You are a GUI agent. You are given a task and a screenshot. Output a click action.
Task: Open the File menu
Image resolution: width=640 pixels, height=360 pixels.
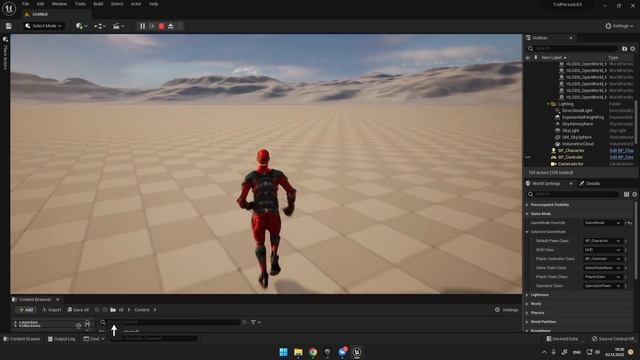point(25,4)
